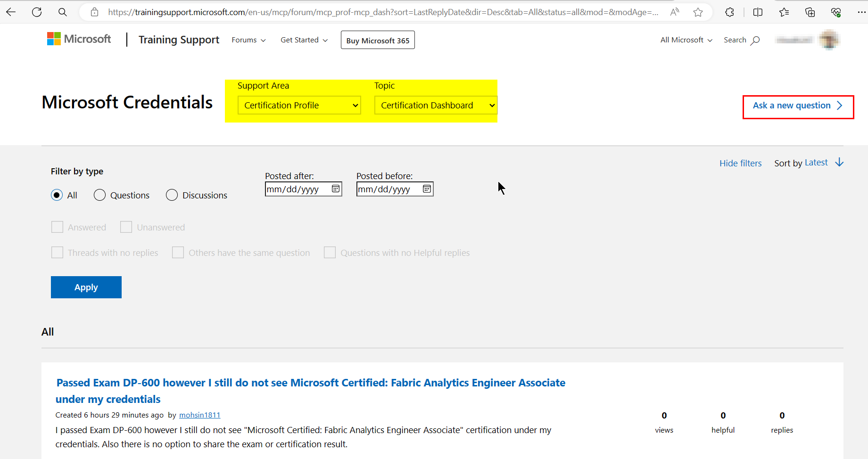Click the browser address bar URL
This screenshot has width=868, height=459.
pos(383,12)
